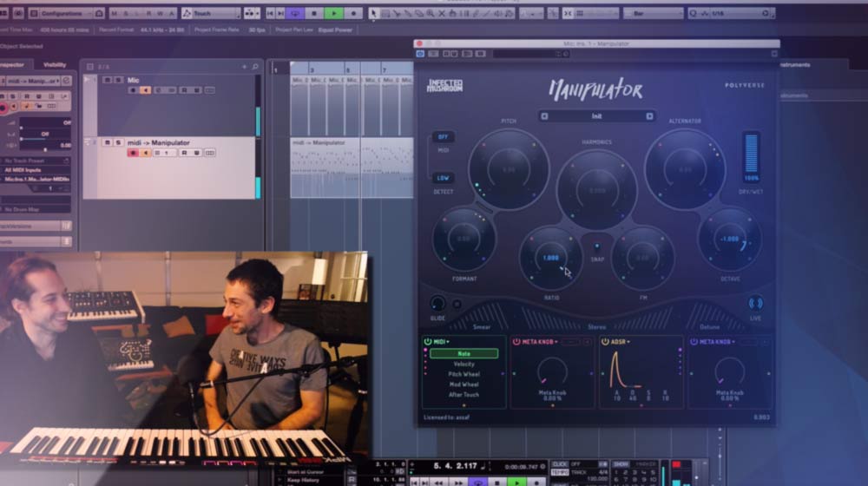Viewport: 868px width, 486px height.
Task: Toggle the MIDI modulator power button
Action: (428, 342)
